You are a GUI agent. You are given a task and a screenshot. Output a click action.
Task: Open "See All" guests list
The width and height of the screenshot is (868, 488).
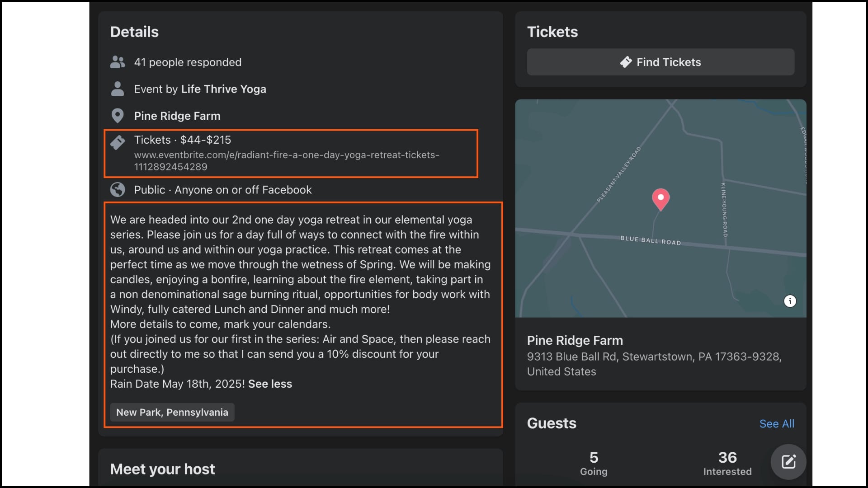click(777, 424)
